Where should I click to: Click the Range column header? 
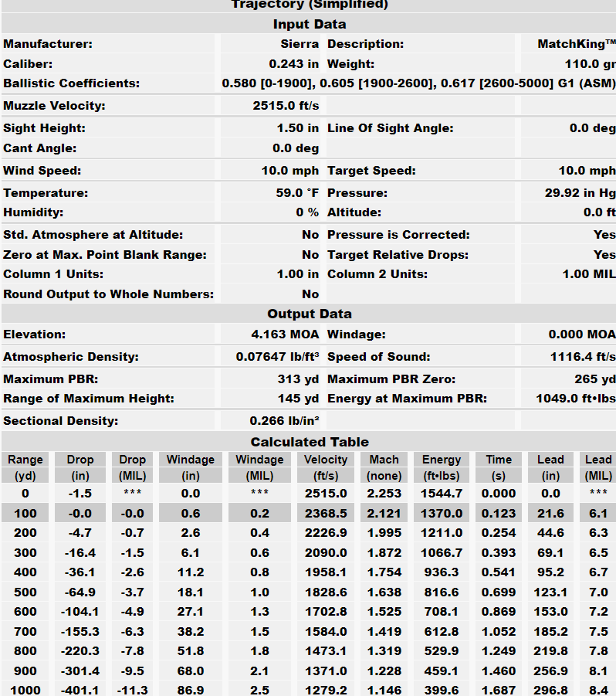[25, 460]
